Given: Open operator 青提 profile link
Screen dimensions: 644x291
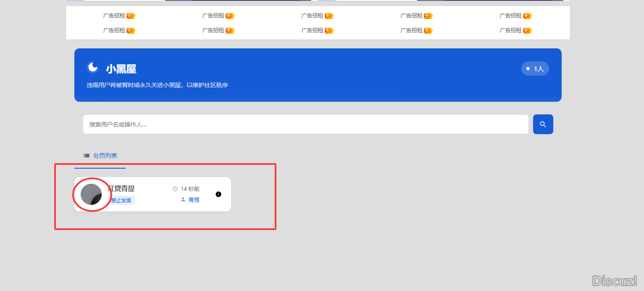Looking at the screenshot, I should (x=194, y=200).
